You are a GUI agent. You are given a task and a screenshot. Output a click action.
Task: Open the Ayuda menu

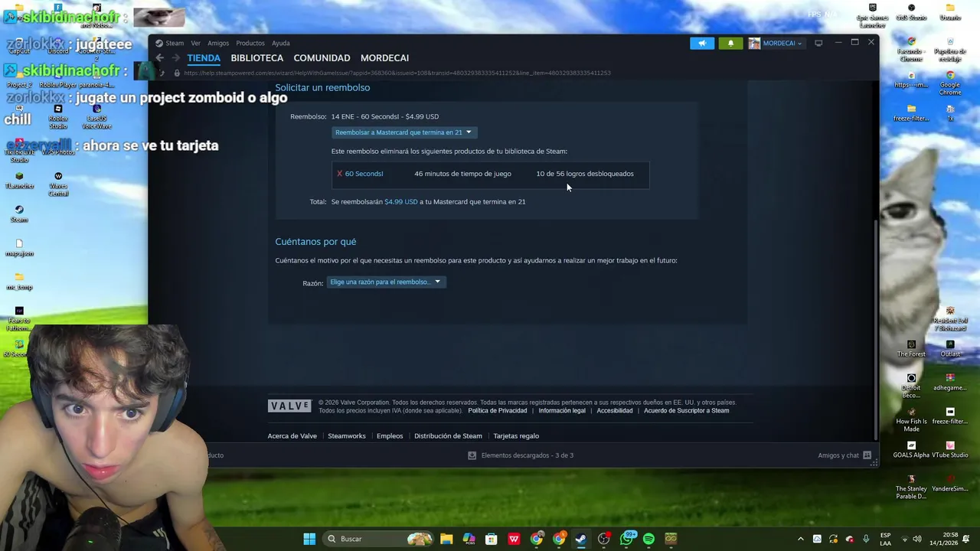coord(281,43)
